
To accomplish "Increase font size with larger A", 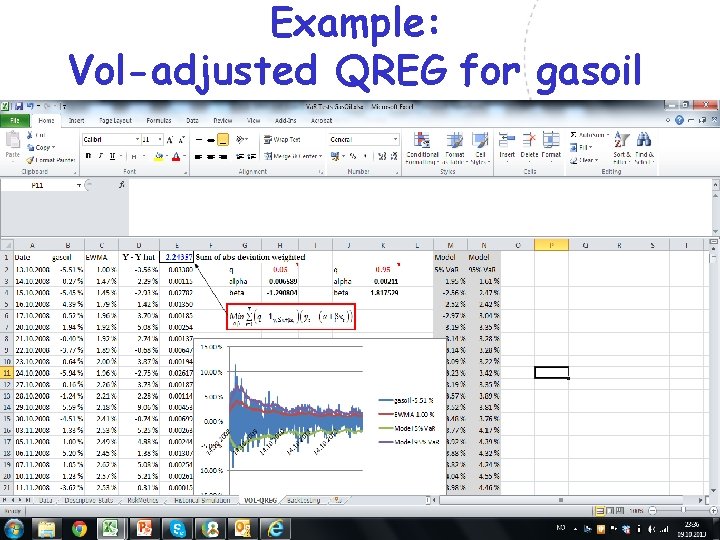I will (x=169, y=140).
